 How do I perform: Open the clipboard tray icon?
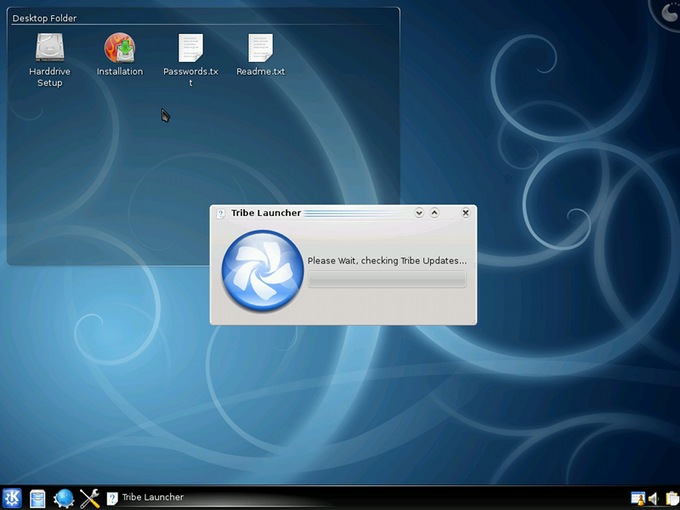(x=672, y=498)
